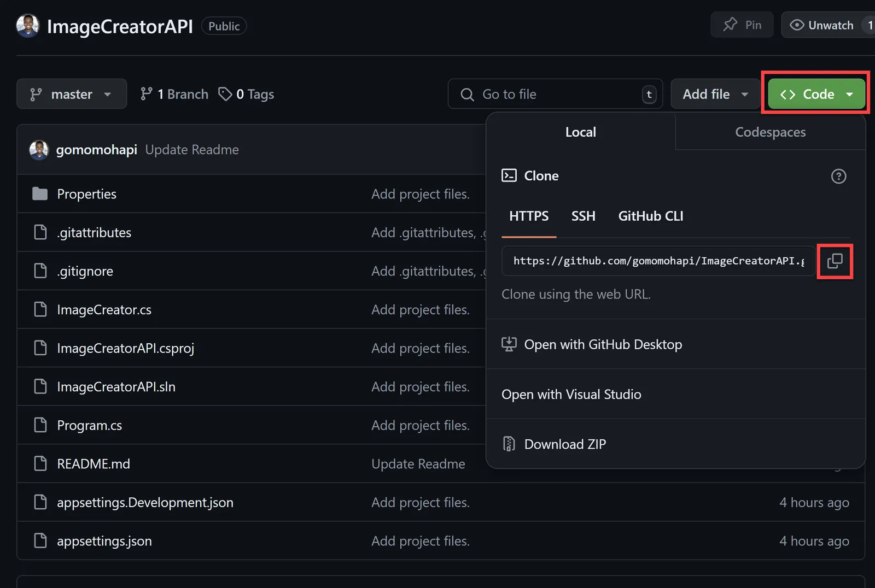Screen dimensions: 875x588
Task: Toggle the green Code dropdown button
Action: click(816, 94)
